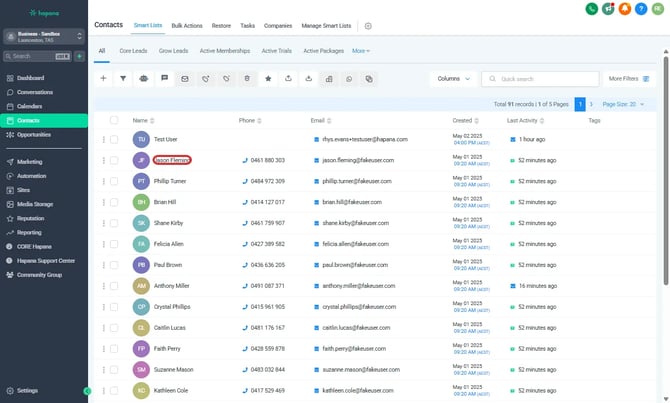
Task: Select the checkbox next to Paul Brown
Action: tap(114, 265)
